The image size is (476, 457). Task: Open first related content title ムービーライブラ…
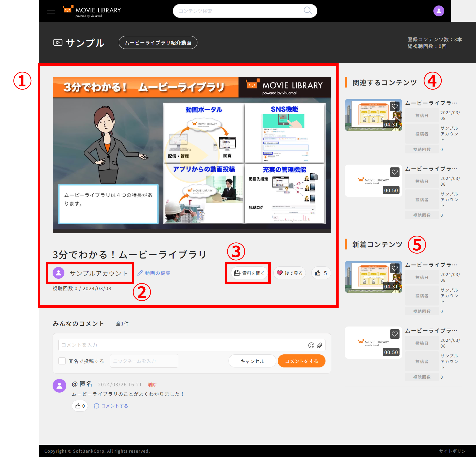pyautogui.click(x=431, y=103)
